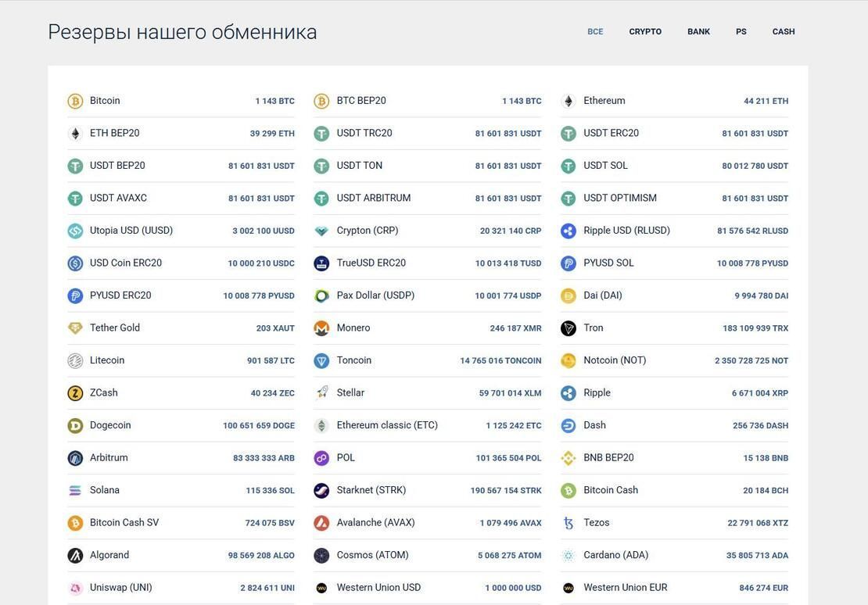Click the Bitcoin coin icon
This screenshot has width=868, height=605.
75,101
